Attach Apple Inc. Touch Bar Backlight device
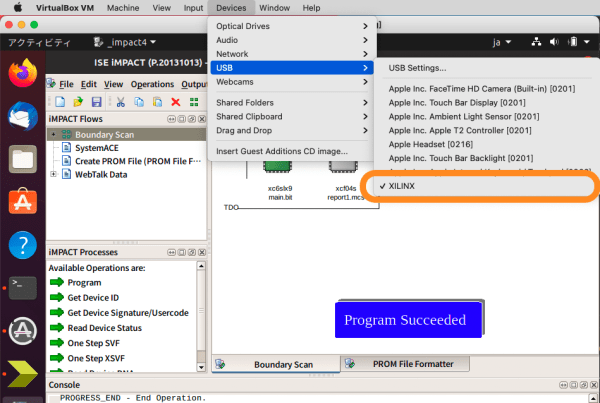The width and height of the screenshot is (600, 403). point(461,158)
